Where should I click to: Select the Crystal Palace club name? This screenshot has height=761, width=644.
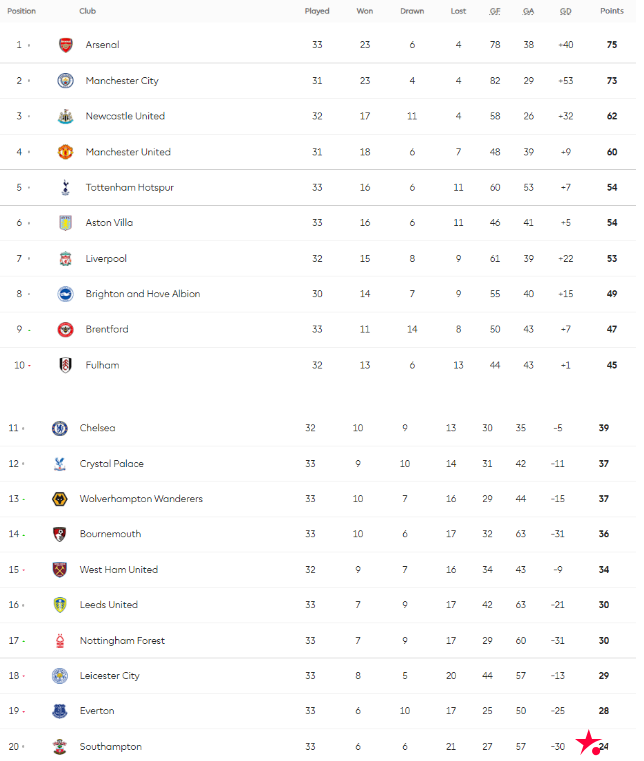pyautogui.click(x=111, y=464)
